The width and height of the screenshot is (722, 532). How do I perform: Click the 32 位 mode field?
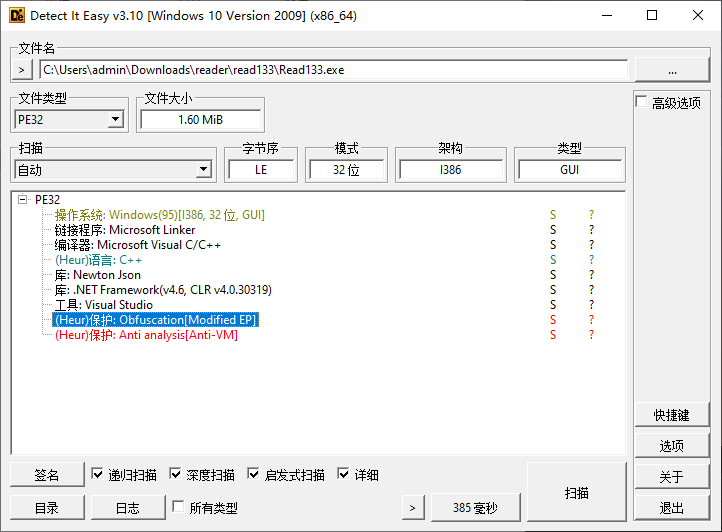pyautogui.click(x=346, y=170)
